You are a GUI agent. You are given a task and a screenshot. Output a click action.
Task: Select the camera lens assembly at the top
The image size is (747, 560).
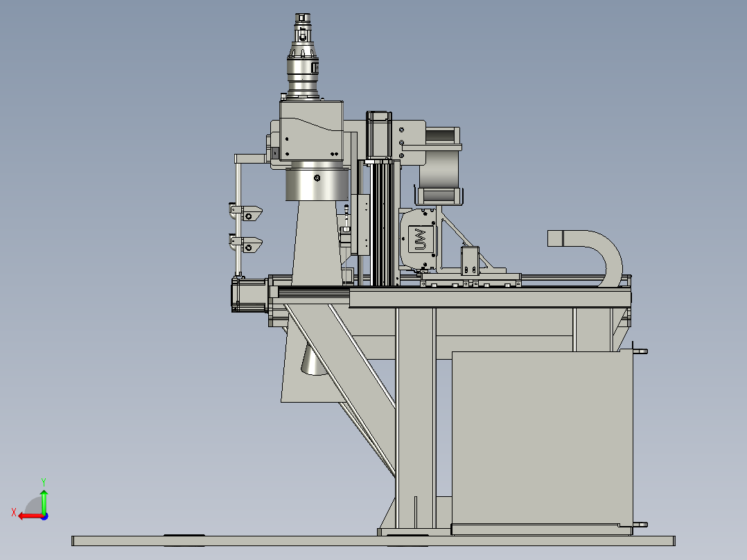[x=303, y=55]
